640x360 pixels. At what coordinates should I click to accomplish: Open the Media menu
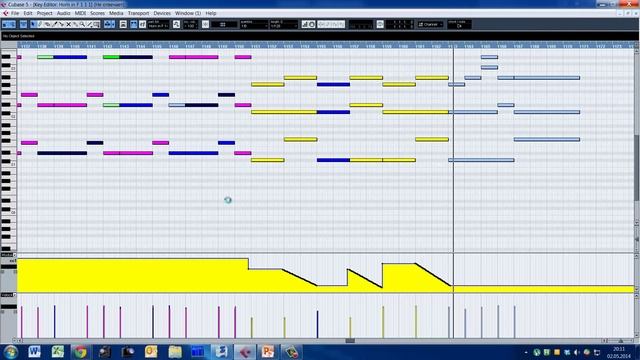tap(116, 13)
